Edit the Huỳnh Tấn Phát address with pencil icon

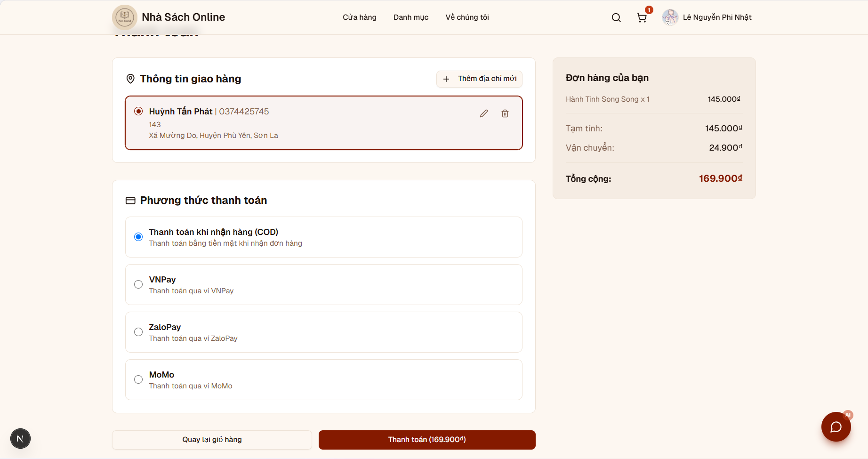point(483,113)
